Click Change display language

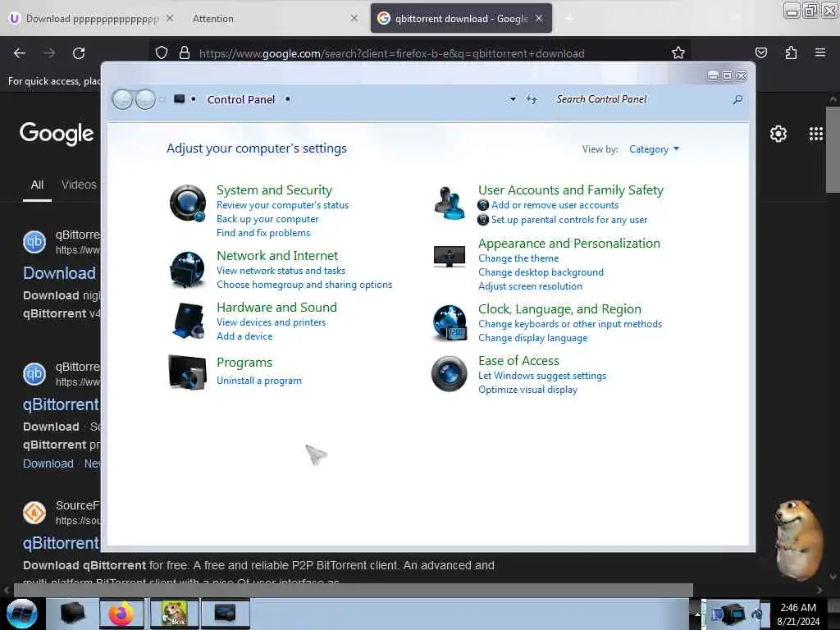pyautogui.click(x=532, y=338)
